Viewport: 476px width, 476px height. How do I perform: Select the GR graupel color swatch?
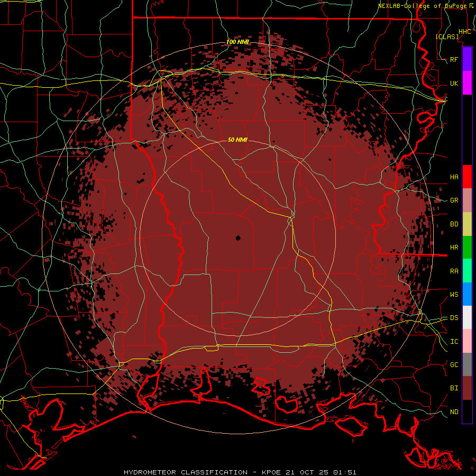467,200
